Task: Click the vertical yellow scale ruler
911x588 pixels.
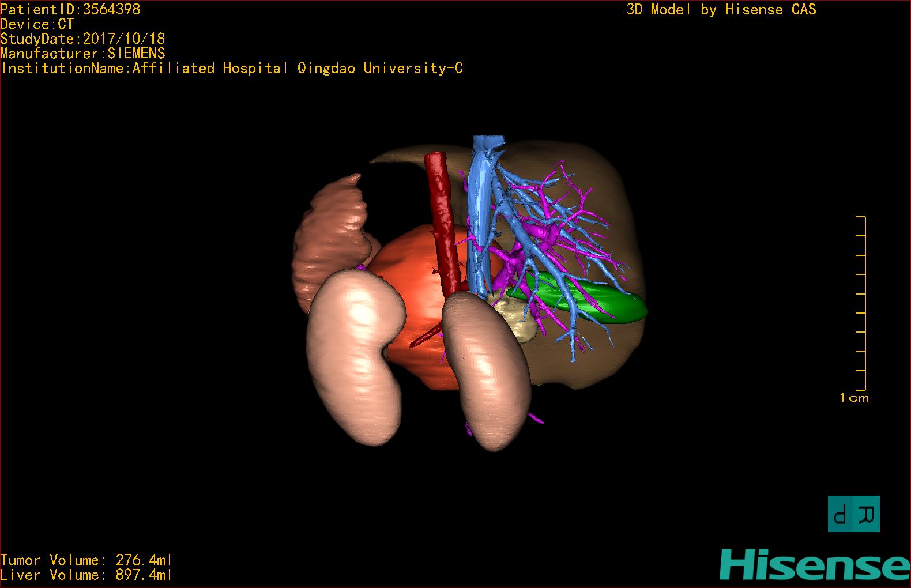Action: pos(861,303)
